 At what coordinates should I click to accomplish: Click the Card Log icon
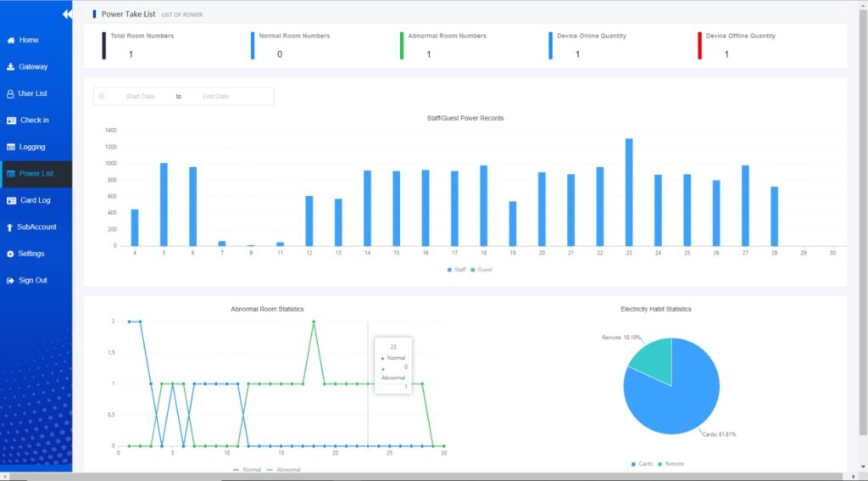click(11, 200)
